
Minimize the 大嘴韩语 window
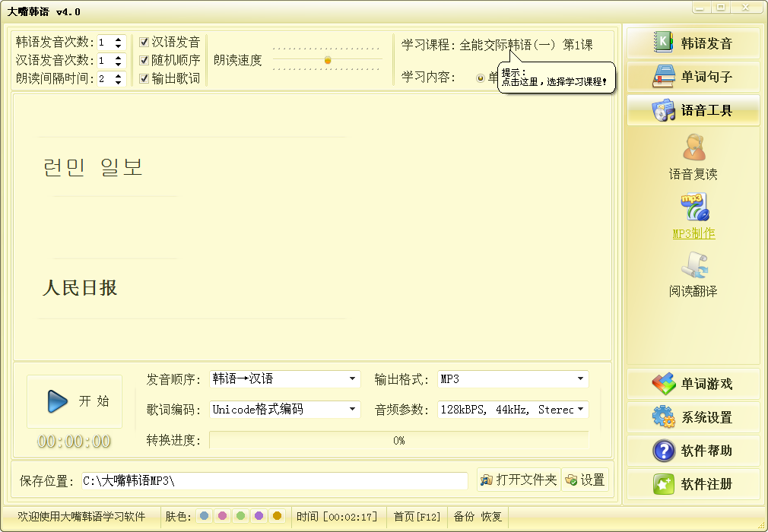coord(700,8)
